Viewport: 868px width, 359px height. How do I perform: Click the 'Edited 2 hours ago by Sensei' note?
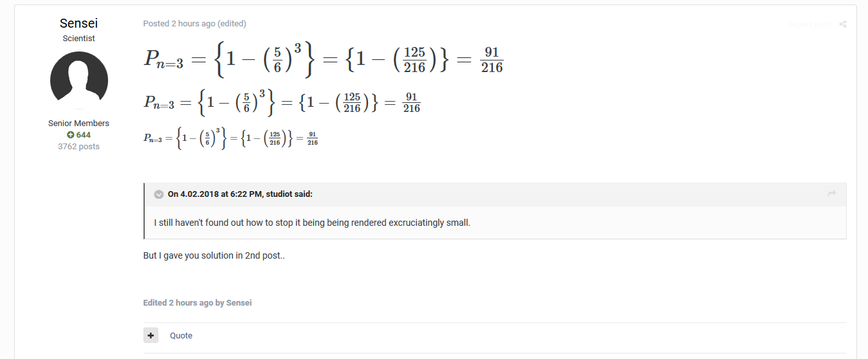click(x=198, y=302)
